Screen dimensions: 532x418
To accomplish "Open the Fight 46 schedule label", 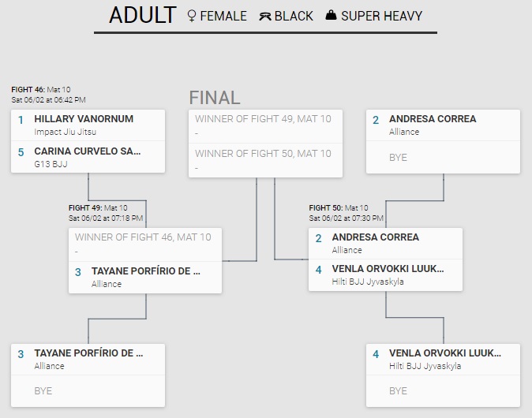I will coord(48,95).
